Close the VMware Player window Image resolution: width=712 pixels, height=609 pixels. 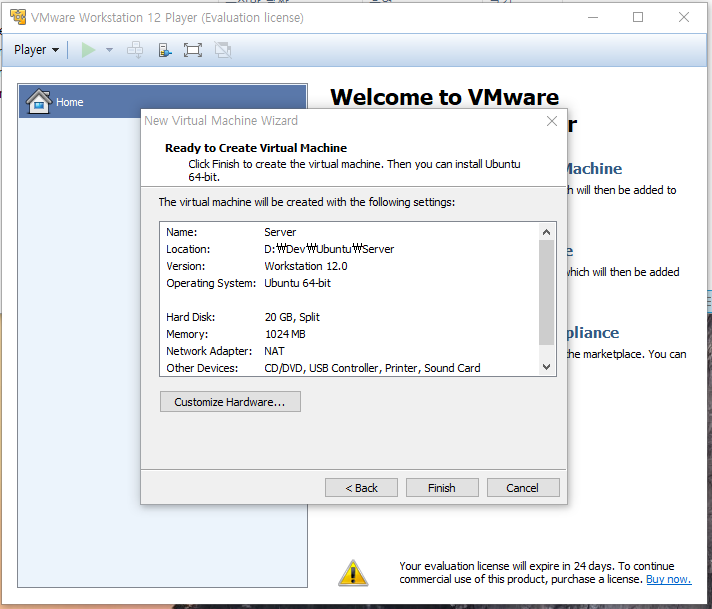coord(684,17)
